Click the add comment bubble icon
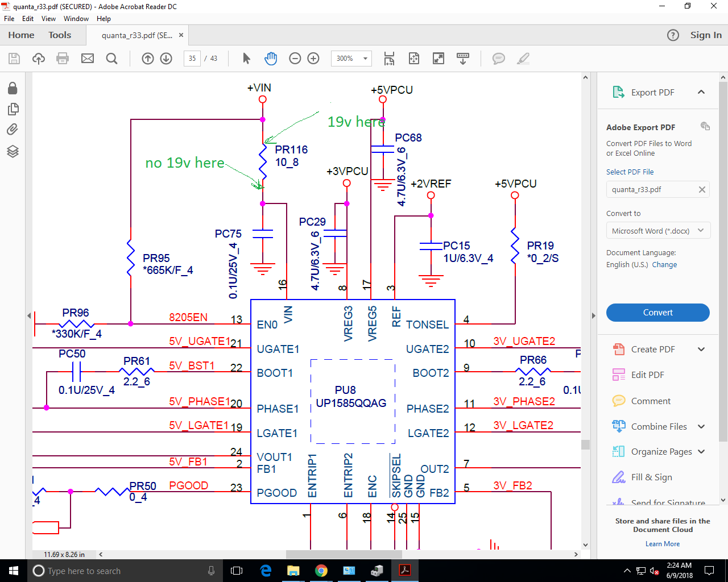Viewport: 728px width, 582px height. pos(498,59)
